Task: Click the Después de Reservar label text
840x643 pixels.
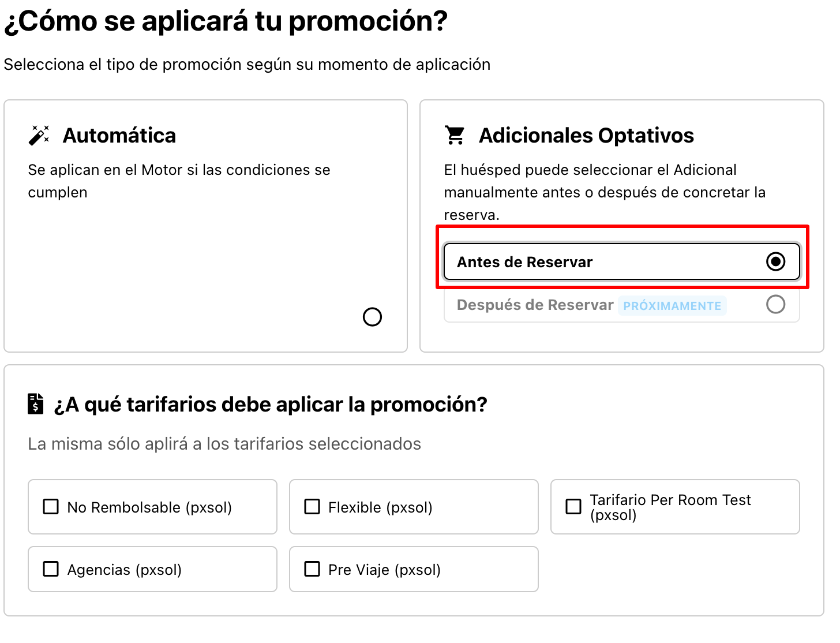Action: pos(535,305)
